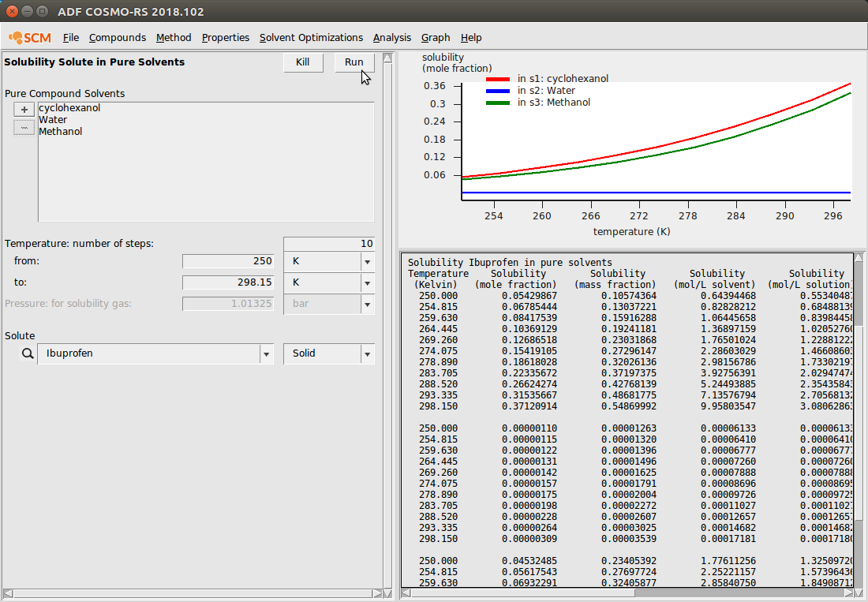Click the 'Solubility Solute in Pure Solvents' title
The width and height of the screenshot is (868, 602).
[95, 62]
